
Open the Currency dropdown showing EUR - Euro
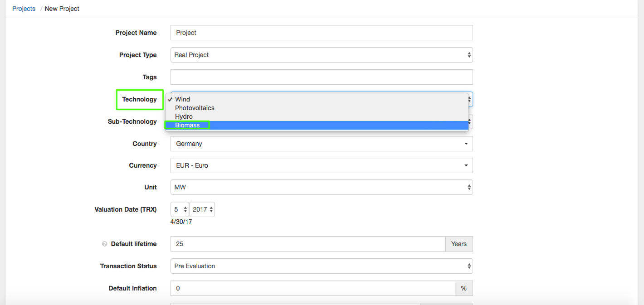pos(321,165)
